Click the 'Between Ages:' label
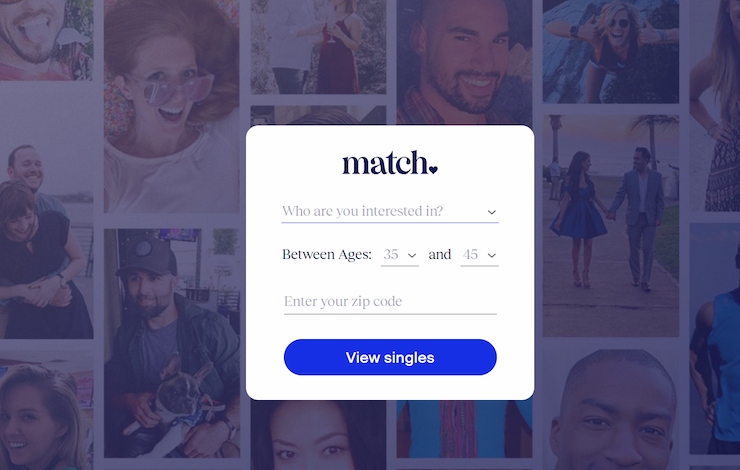This screenshot has width=740, height=470. point(327,255)
